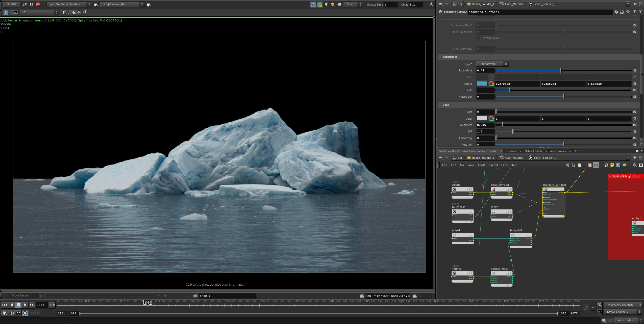Expand the network path history dropdown arrow
The image size is (644, 324).
(628, 158)
